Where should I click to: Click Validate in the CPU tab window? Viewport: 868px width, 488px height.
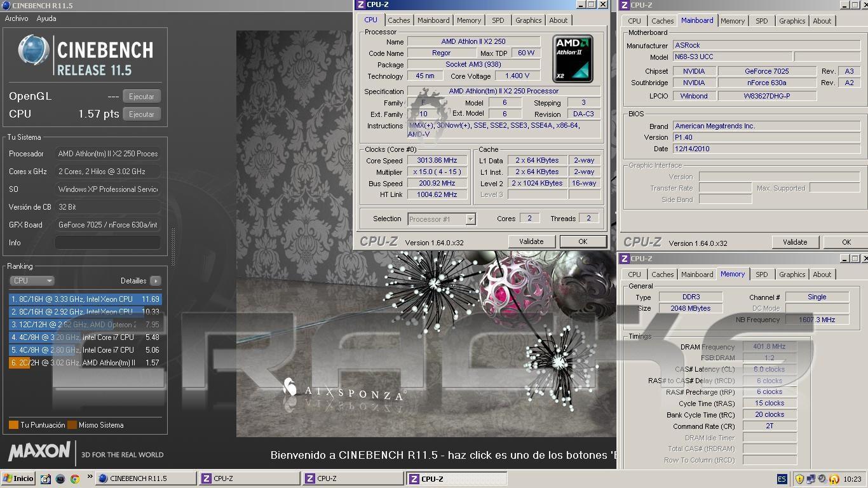pos(531,241)
